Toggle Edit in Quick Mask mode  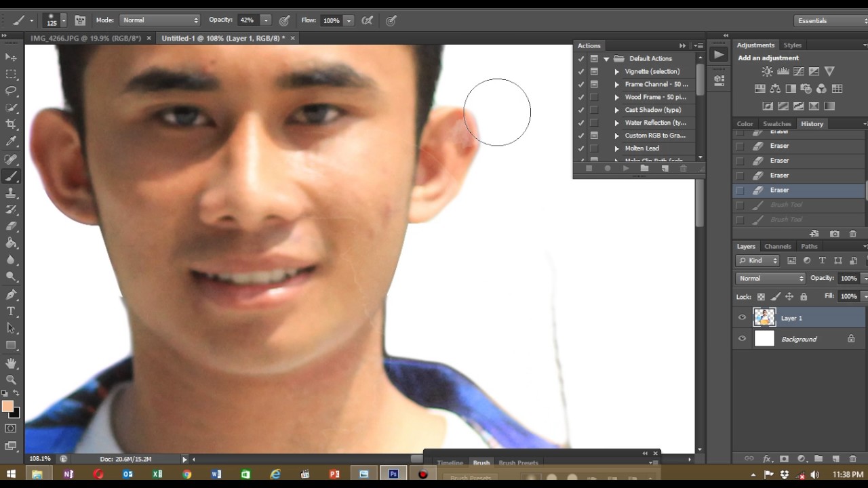11,428
